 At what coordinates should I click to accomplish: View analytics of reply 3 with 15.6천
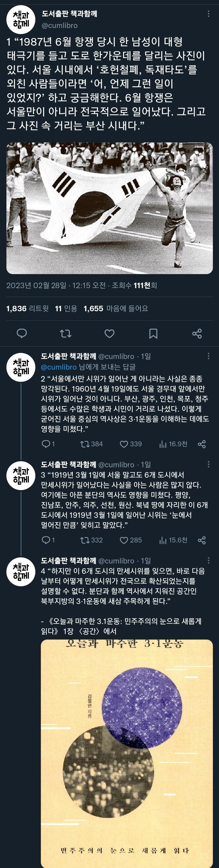pos(173,540)
